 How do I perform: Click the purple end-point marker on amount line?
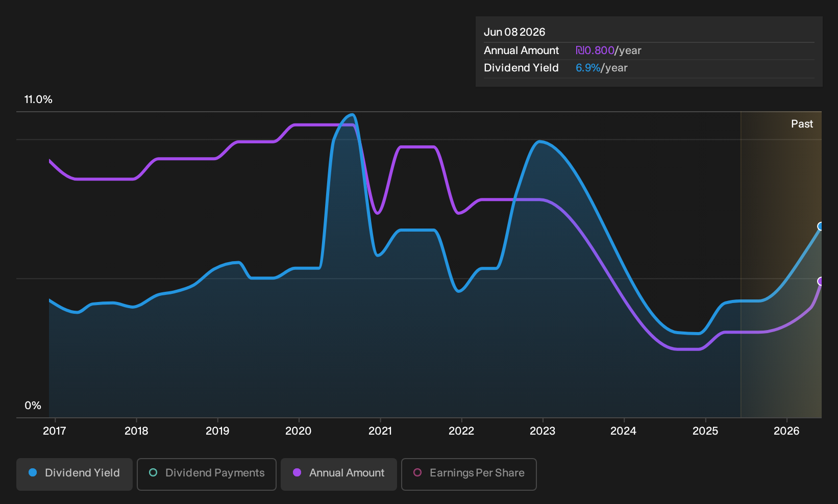coord(821,281)
